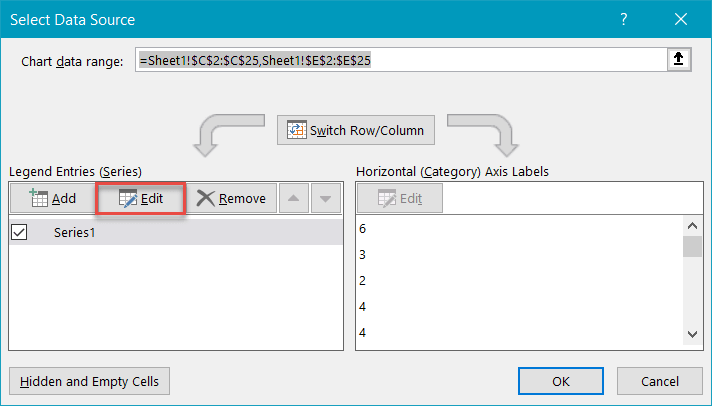The height and width of the screenshot is (406, 712).
Task: Click Edit under Horizontal Axis Labels
Action: [x=399, y=198]
